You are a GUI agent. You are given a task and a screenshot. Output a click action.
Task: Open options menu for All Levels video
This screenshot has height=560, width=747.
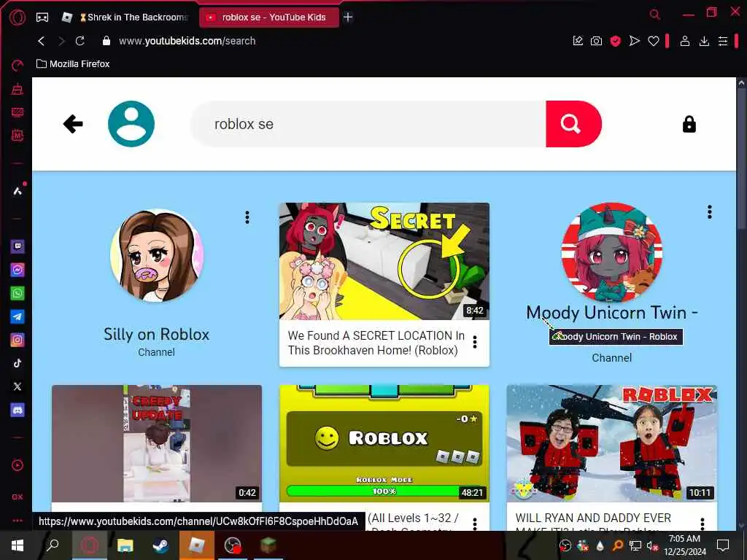(x=474, y=524)
